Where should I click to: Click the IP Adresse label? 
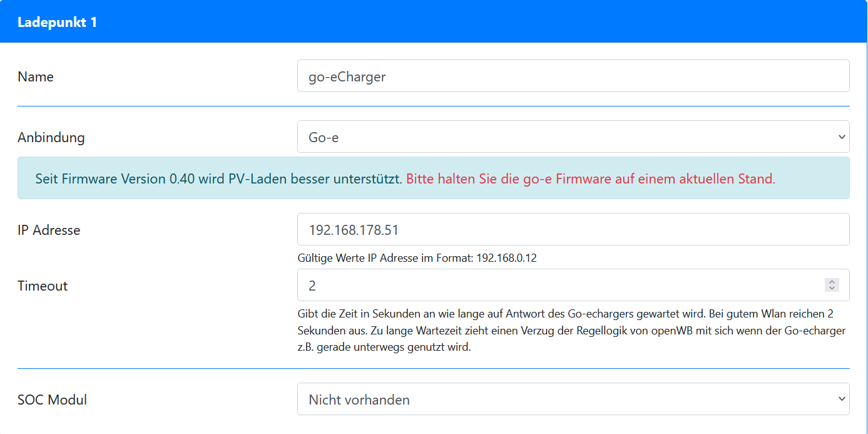pyautogui.click(x=49, y=230)
